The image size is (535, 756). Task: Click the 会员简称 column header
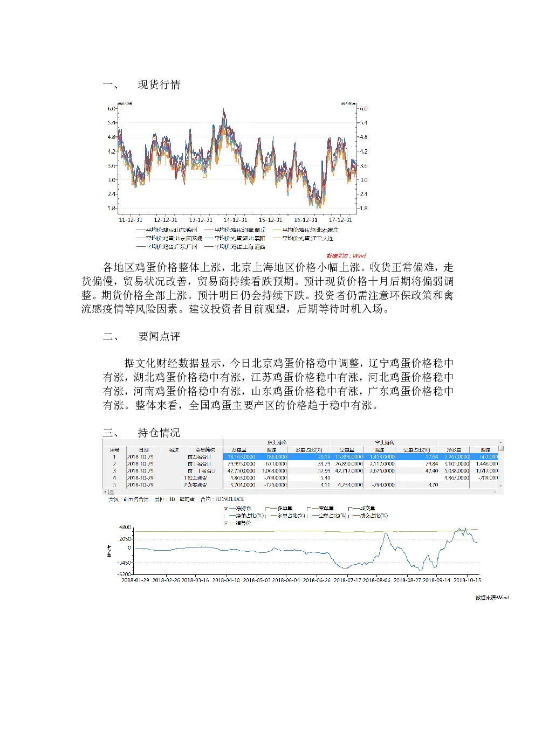click(x=204, y=449)
